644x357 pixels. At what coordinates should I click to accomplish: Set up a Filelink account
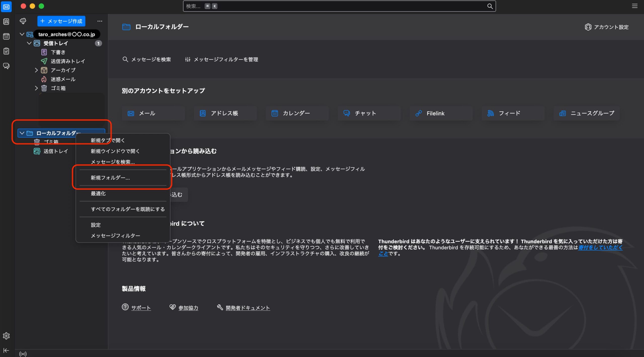pos(440,113)
